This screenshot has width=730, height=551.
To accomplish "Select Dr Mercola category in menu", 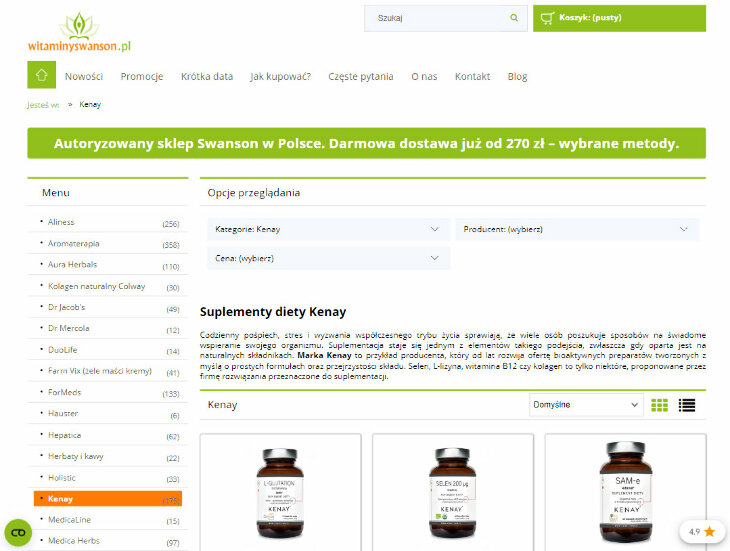I will coord(68,328).
